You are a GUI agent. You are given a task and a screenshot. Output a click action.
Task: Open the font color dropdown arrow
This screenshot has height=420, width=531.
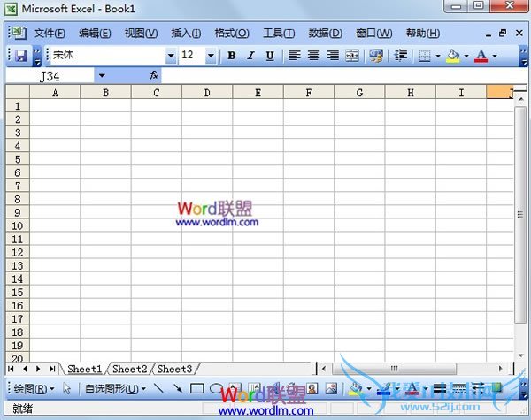[495, 56]
